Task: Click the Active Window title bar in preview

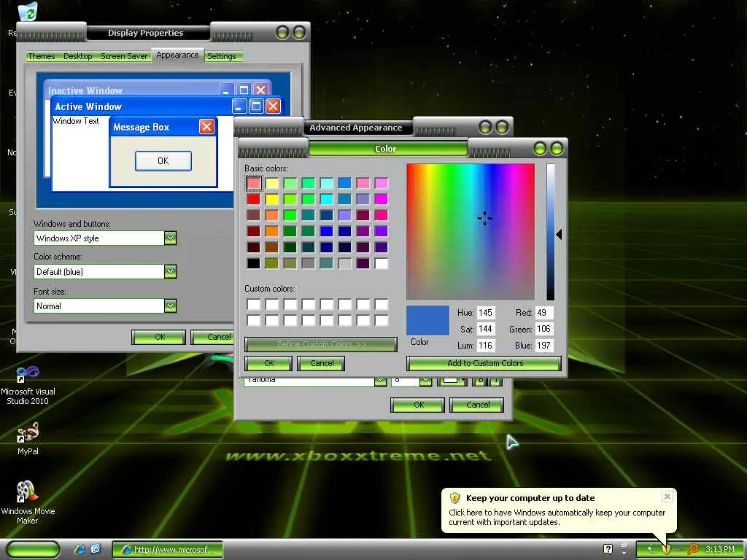Action: tap(143, 106)
